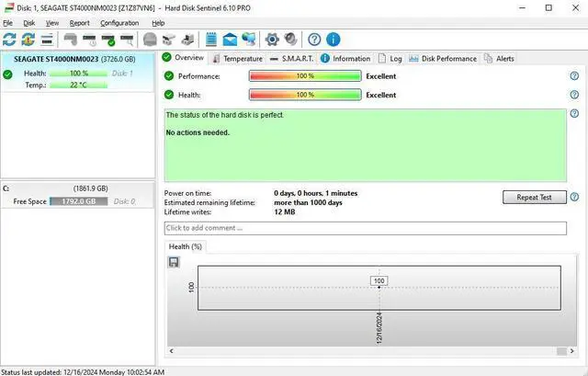Open the Configuration menu
Screen dimensions: 588x376
click(x=119, y=22)
